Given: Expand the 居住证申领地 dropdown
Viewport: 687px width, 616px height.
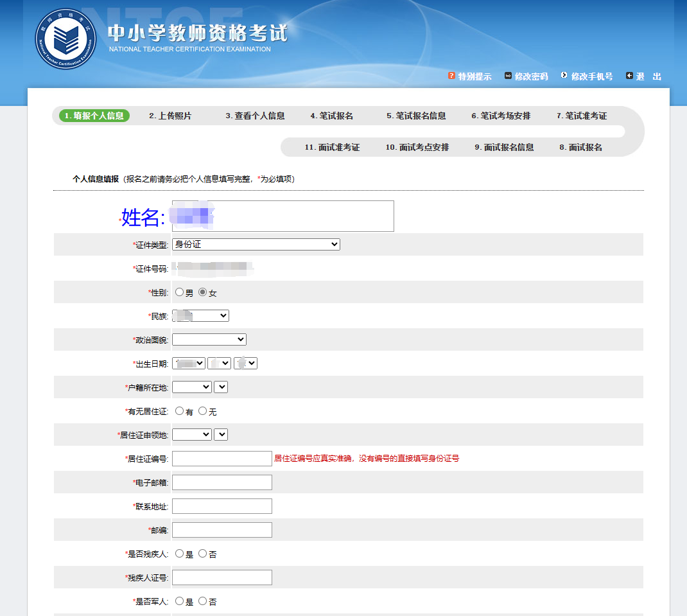Looking at the screenshot, I should [x=191, y=434].
